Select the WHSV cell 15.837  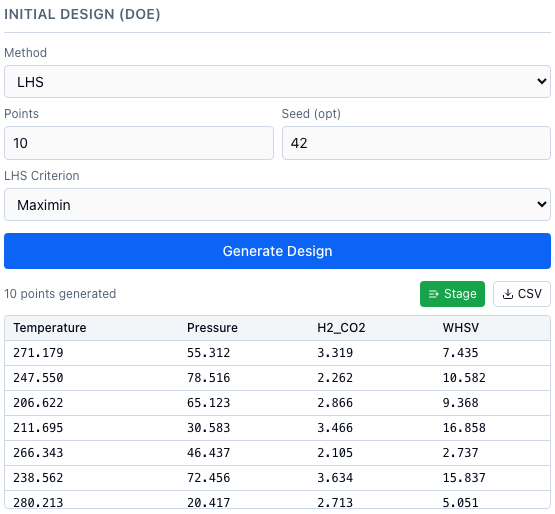464,478
